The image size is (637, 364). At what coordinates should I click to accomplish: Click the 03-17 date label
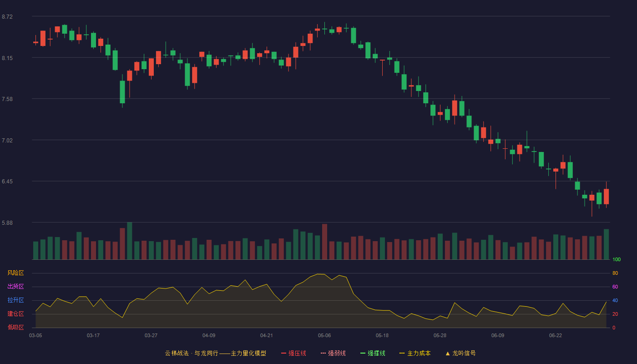(93, 335)
